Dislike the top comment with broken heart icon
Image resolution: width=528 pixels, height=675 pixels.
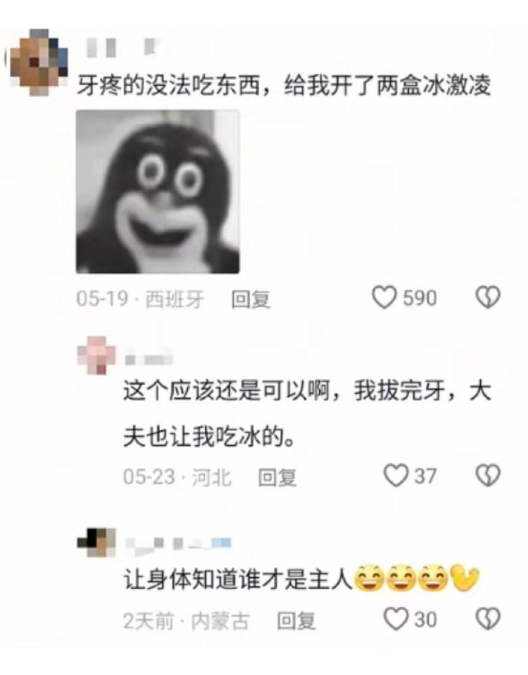point(488,297)
